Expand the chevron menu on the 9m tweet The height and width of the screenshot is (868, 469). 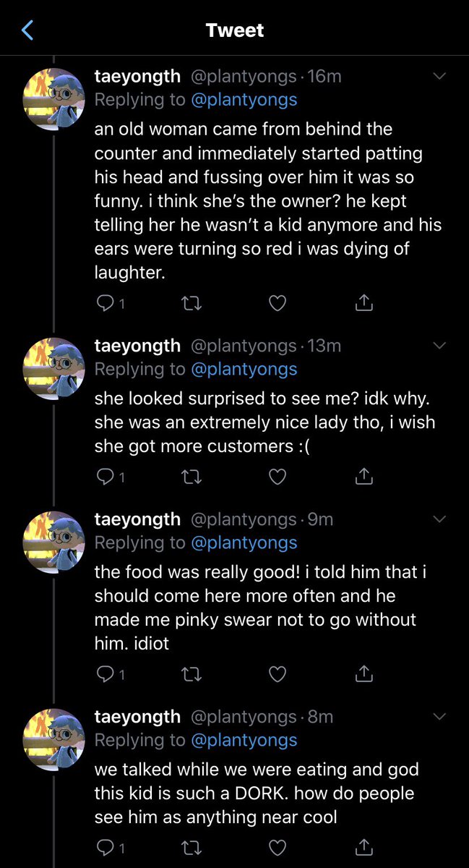(x=439, y=519)
